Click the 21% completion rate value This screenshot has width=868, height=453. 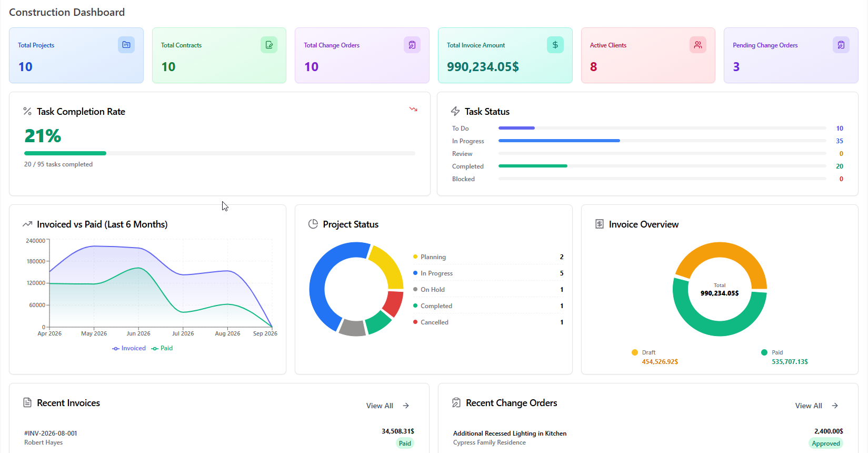coord(43,136)
